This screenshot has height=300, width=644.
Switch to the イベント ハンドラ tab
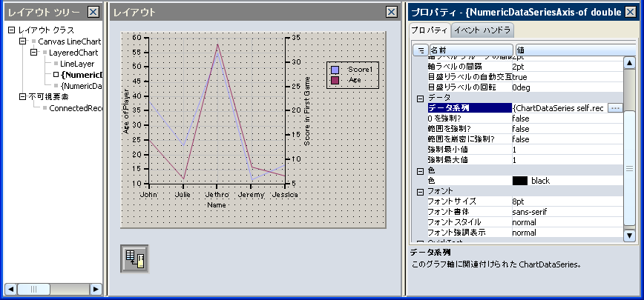(x=482, y=30)
